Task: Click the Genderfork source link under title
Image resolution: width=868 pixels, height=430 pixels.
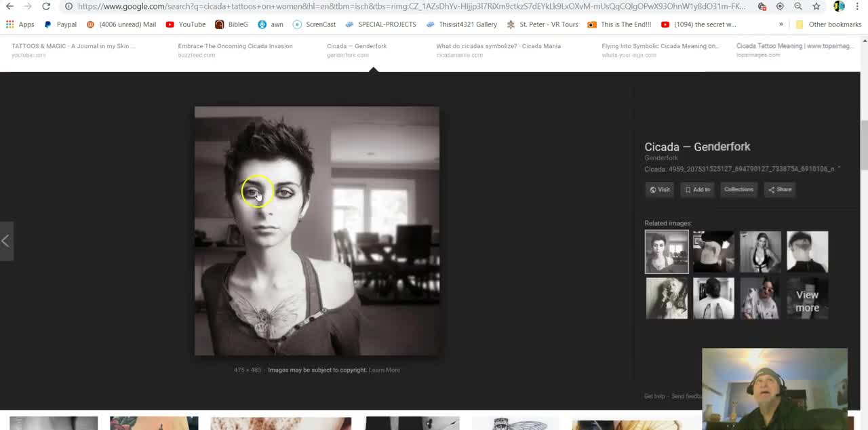Action: coord(661,158)
